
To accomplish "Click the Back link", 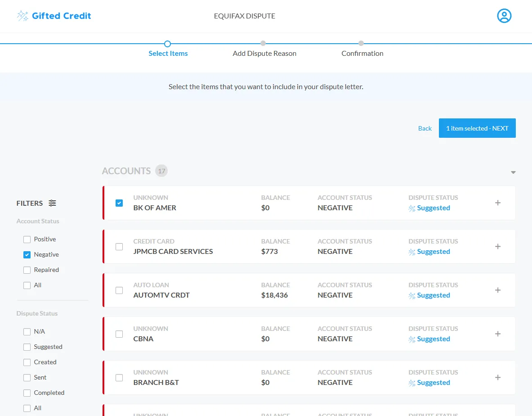I will pyautogui.click(x=425, y=128).
